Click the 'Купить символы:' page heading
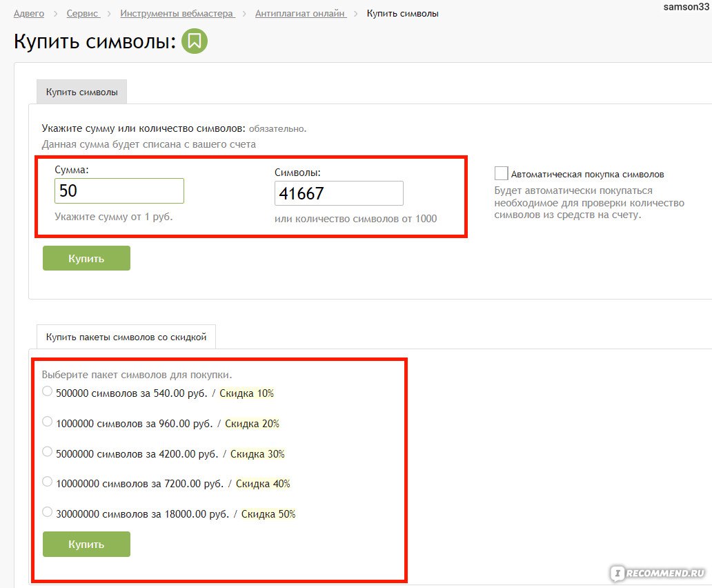 [x=95, y=41]
